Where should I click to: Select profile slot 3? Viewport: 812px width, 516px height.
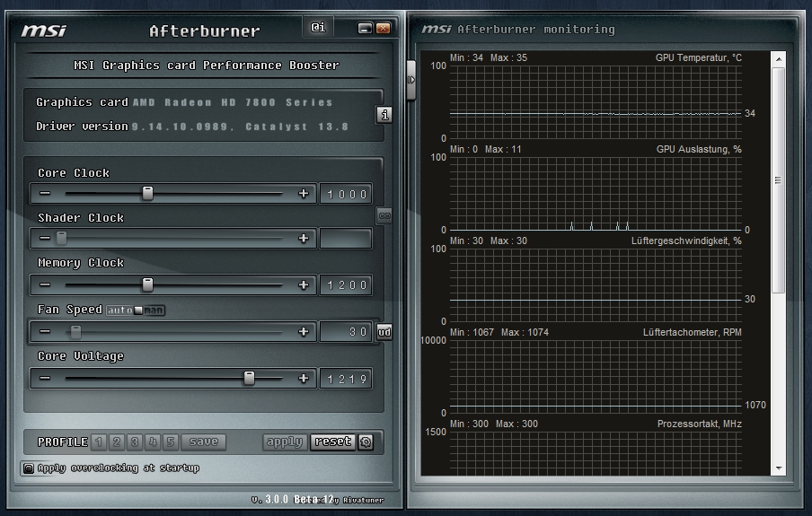[x=135, y=442]
